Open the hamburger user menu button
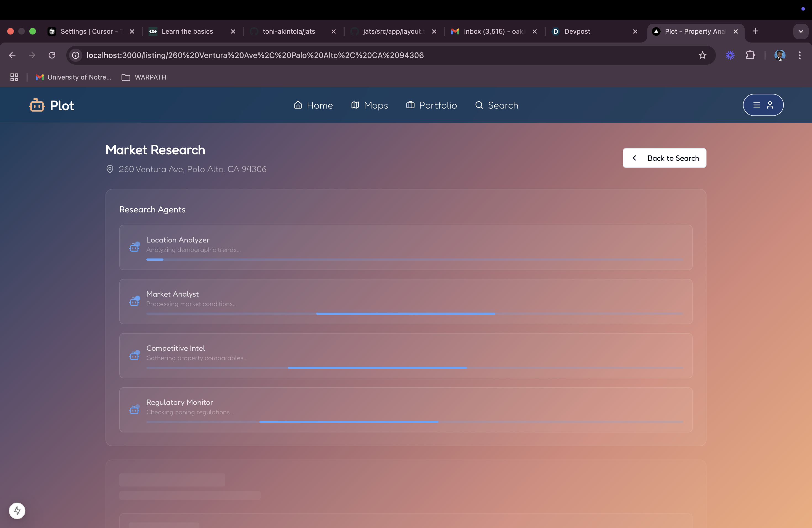812x528 pixels. click(x=763, y=105)
